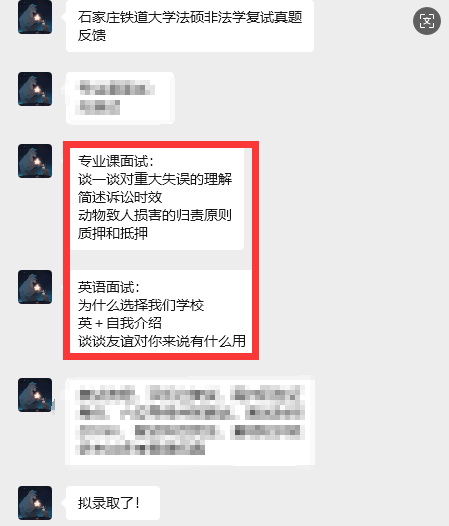Click the text recognition icon at top right
Viewport: 449px width, 526px height.
click(427, 21)
